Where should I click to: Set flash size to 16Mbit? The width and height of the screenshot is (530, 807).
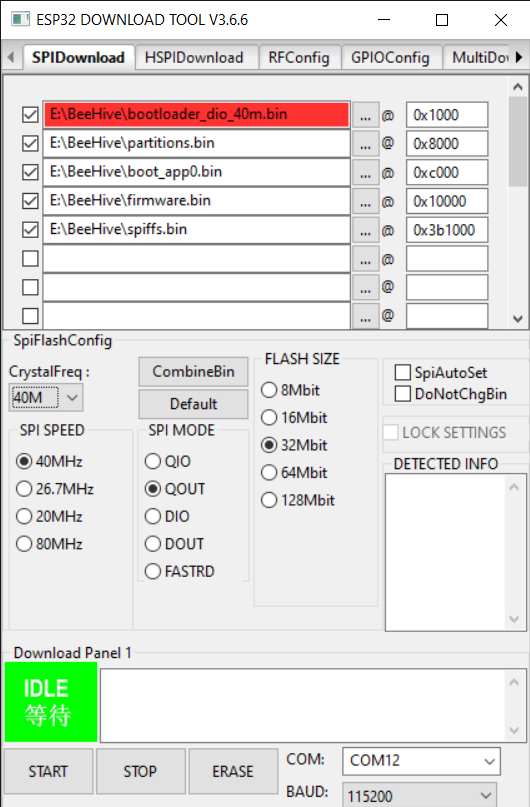click(269, 417)
